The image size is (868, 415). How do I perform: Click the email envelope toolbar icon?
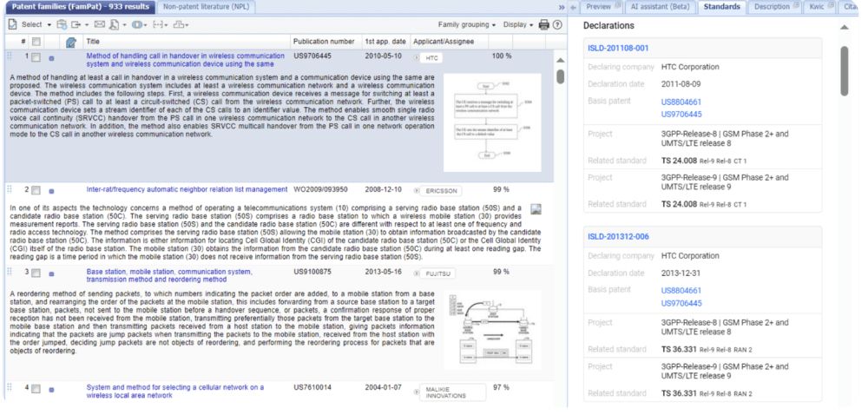tap(98, 25)
